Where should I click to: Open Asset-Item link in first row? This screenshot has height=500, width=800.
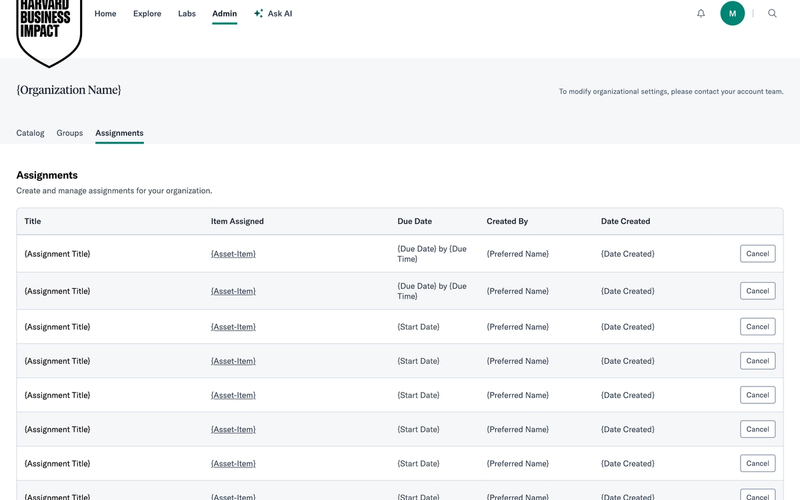click(233, 254)
